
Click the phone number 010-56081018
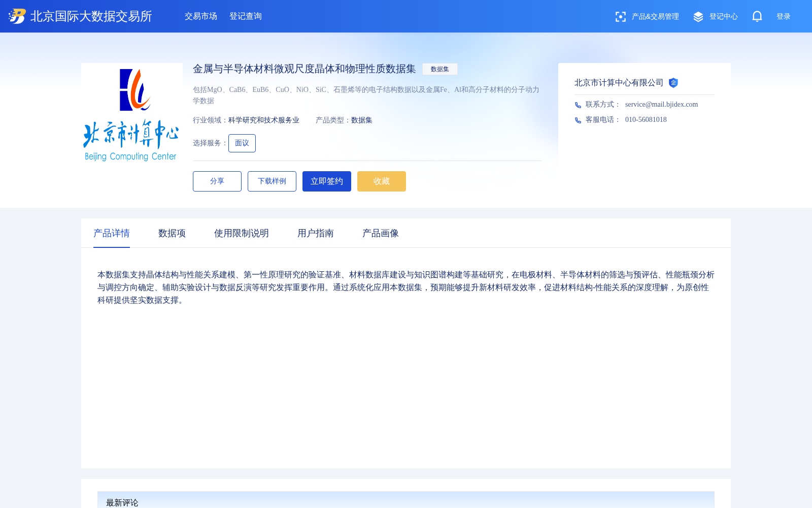point(646,120)
